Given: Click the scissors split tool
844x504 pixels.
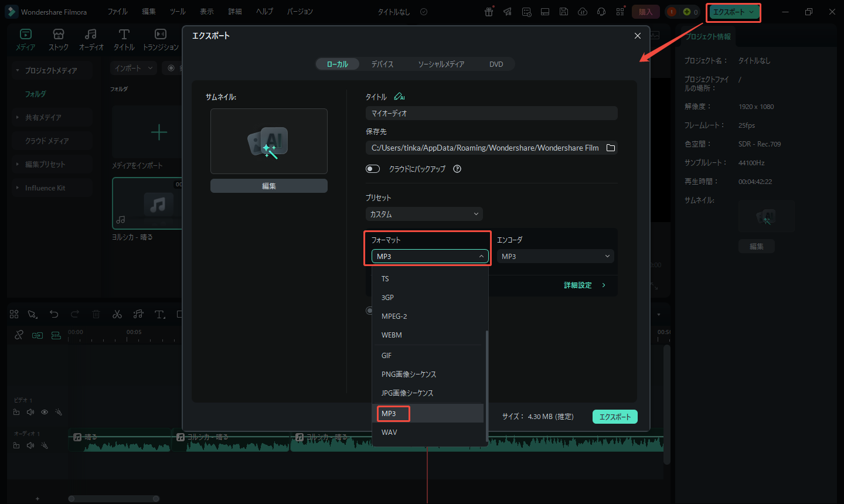Looking at the screenshot, I should [117, 314].
